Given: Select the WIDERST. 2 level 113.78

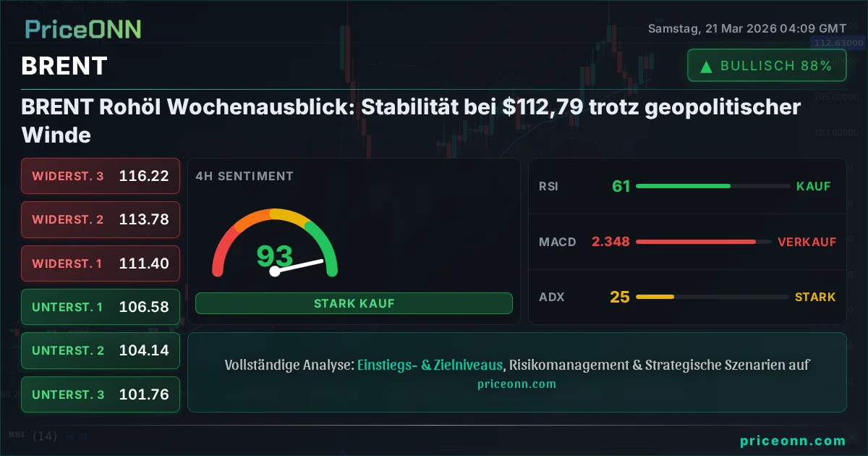Looking at the screenshot, I should pyautogui.click(x=101, y=219).
